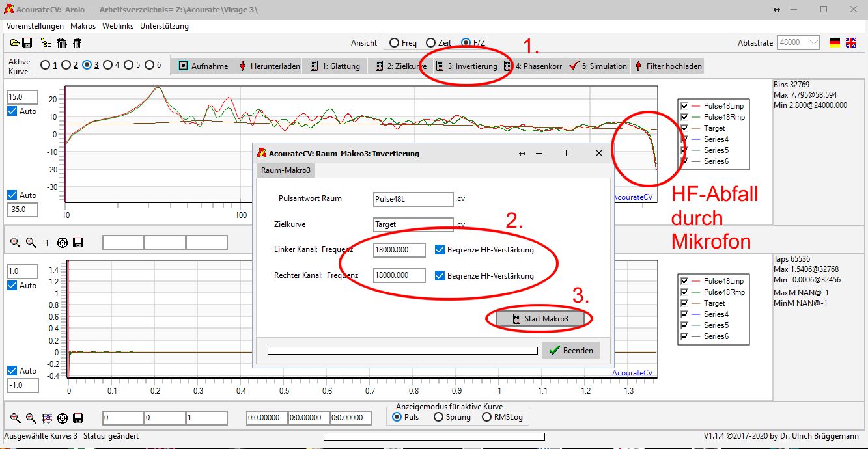Open the Makros menu
The width and height of the screenshot is (868, 449).
click(x=83, y=26)
